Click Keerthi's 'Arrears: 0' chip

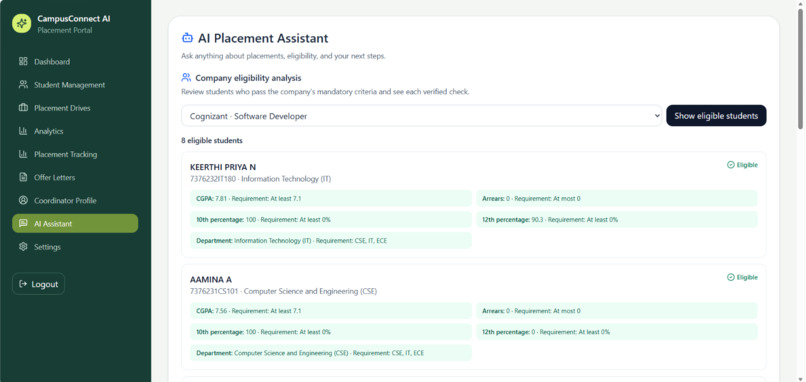[616, 198]
